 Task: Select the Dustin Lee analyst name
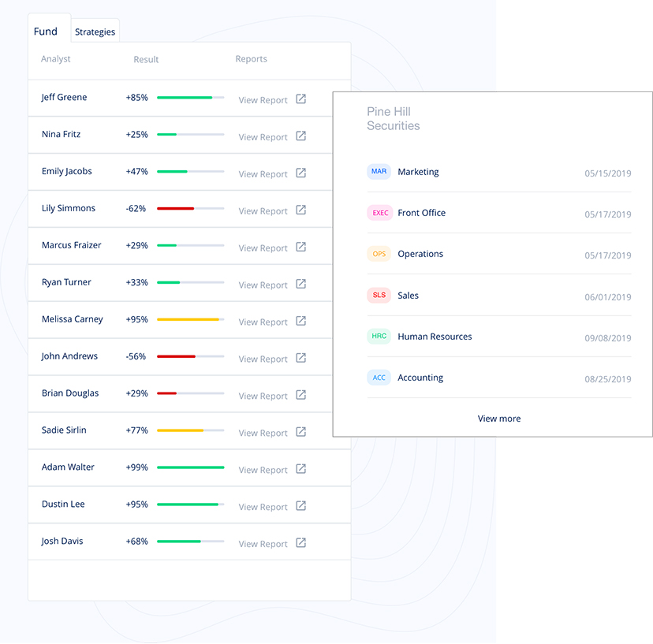63,504
